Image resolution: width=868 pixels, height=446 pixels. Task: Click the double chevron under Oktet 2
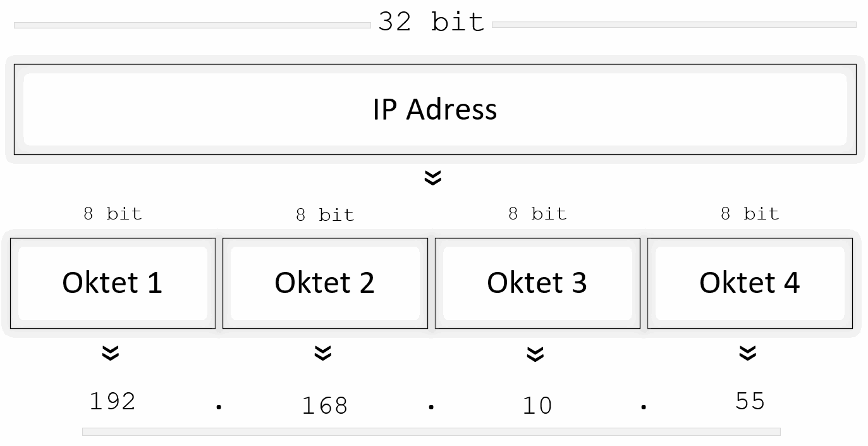323,353
